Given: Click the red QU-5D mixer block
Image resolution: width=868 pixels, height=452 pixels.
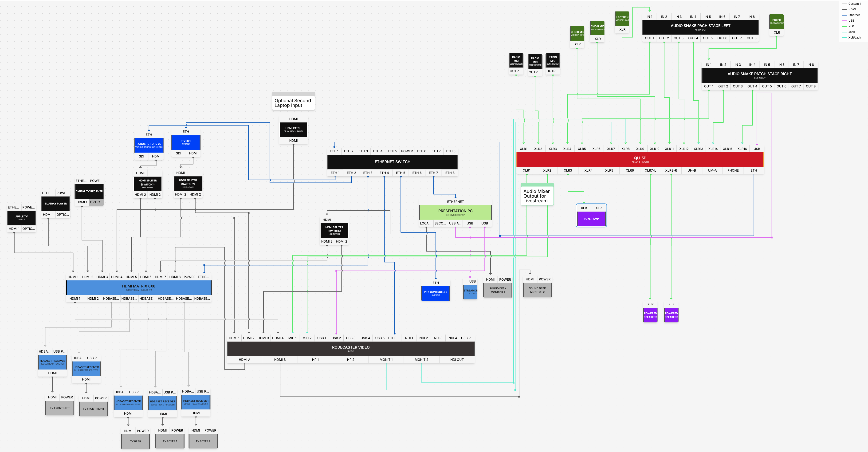Looking at the screenshot, I should click(640, 159).
